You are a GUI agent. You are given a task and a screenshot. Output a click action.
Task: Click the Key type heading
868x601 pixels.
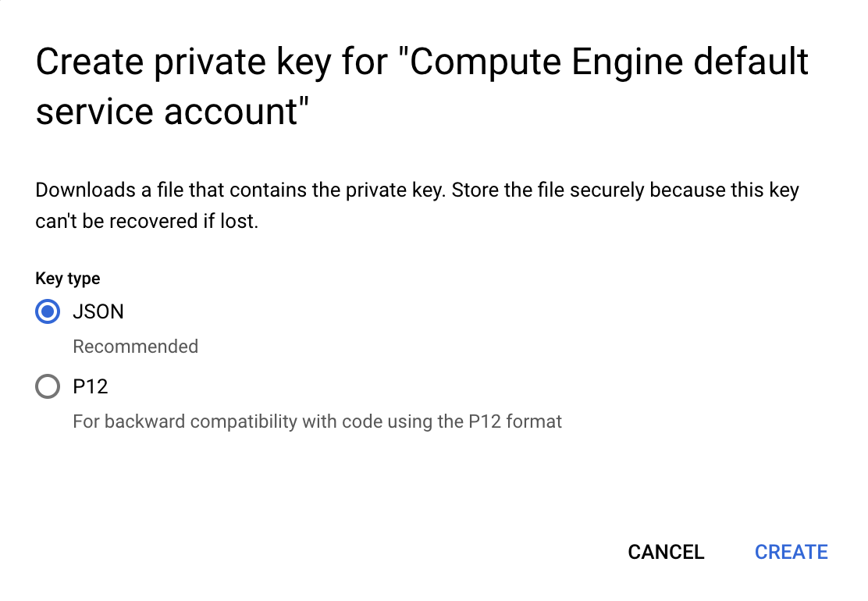click(x=68, y=279)
